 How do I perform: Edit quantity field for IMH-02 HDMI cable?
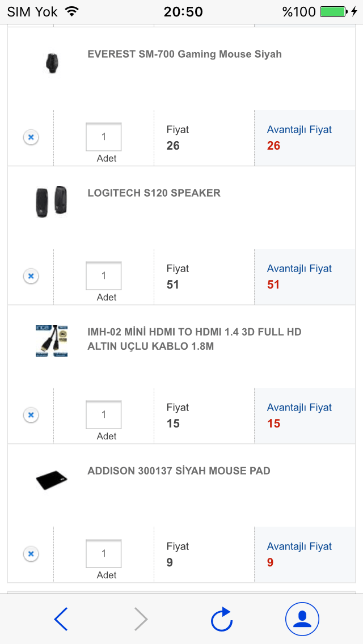click(x=104, y=415)
